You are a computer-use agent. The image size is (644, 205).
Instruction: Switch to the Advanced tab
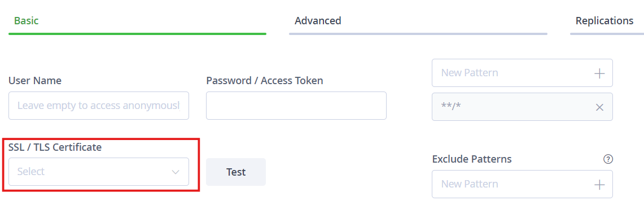(x=318, y=20)
